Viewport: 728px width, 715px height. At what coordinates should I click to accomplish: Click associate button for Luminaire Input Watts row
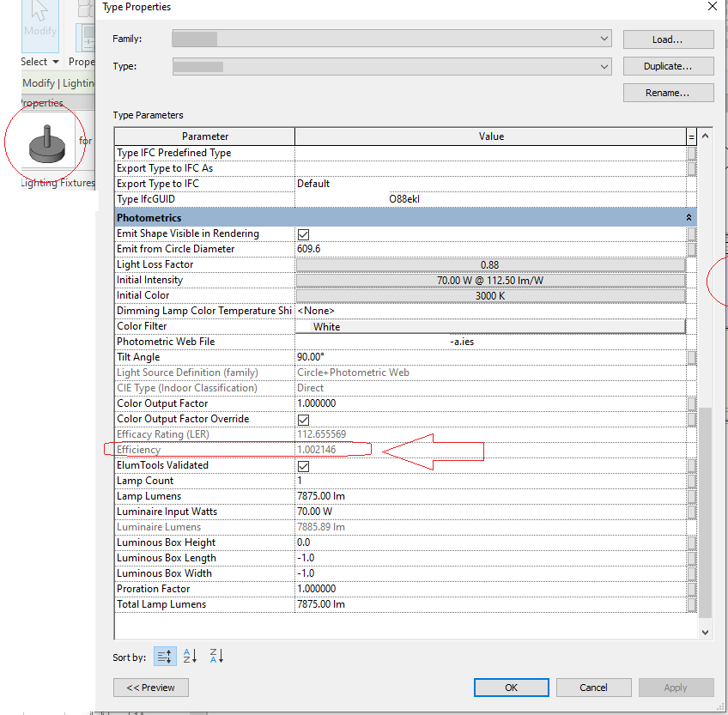point(691,512)
